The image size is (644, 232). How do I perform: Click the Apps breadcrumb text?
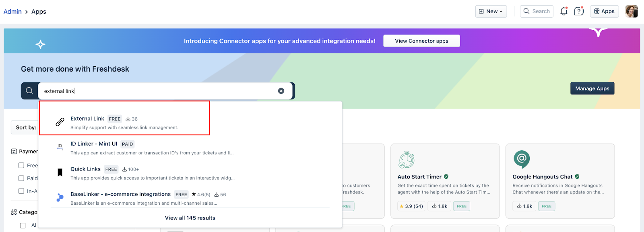[39, 12]
